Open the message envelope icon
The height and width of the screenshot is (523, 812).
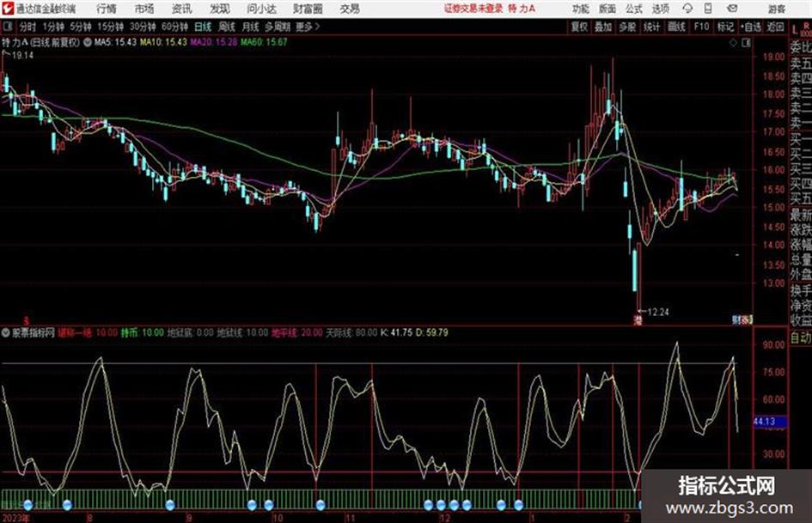(x=732, y=9)
